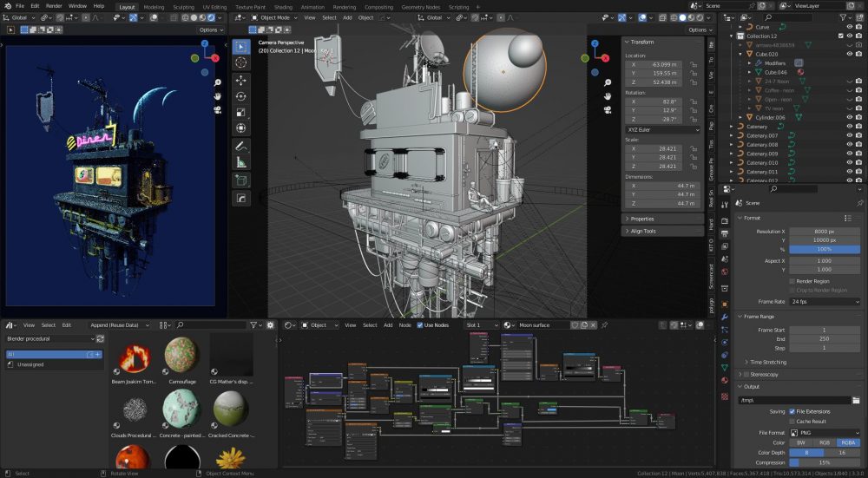Open the Object properties tab
Screen dimensions: 868x478
pos(725,304)
